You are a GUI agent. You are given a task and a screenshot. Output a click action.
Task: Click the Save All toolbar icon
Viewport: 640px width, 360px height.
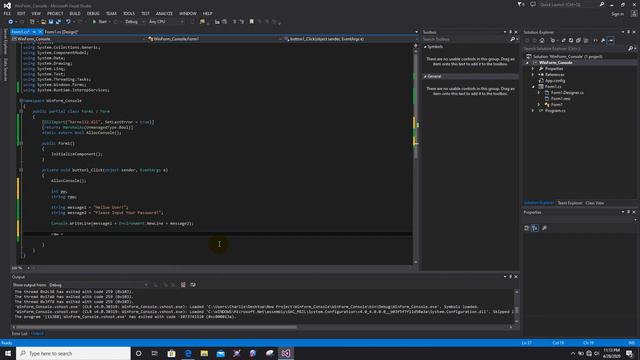pyautogui.click(x=58, y=22)
